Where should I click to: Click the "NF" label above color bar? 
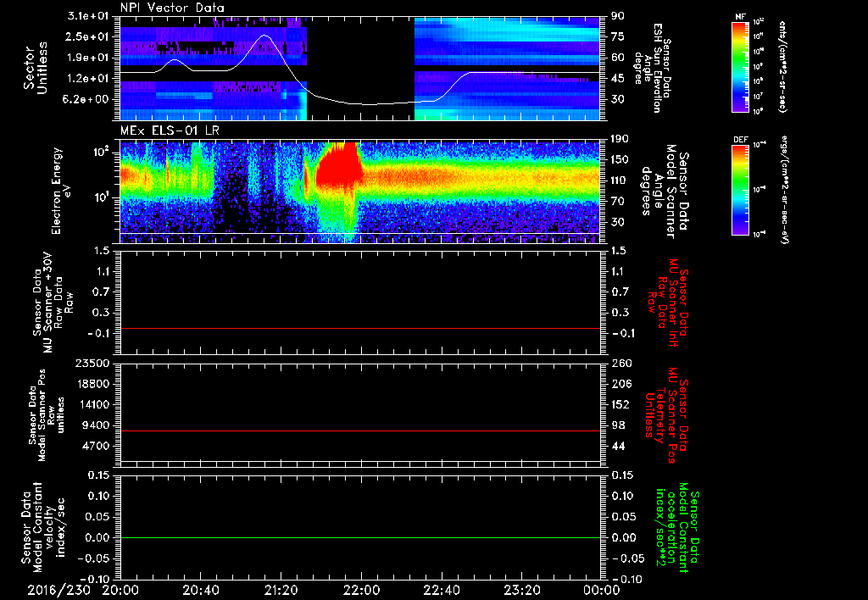coord(741,17)
